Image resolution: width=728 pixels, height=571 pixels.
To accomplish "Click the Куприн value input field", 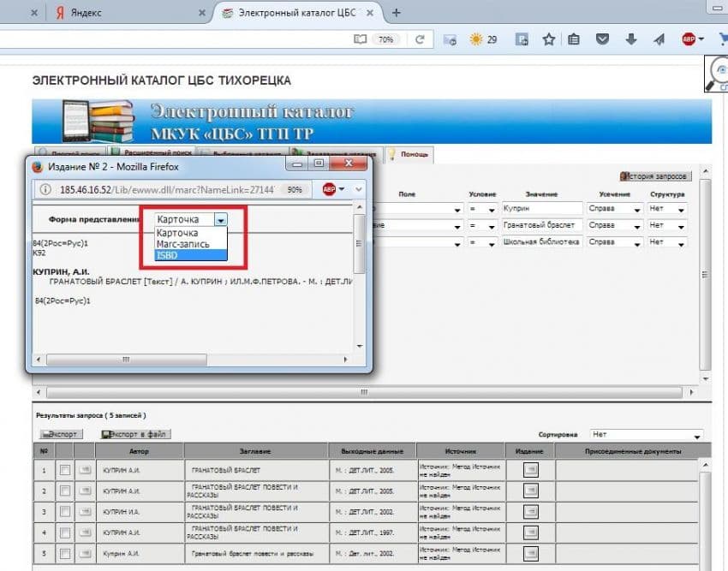I will (542, 209).
